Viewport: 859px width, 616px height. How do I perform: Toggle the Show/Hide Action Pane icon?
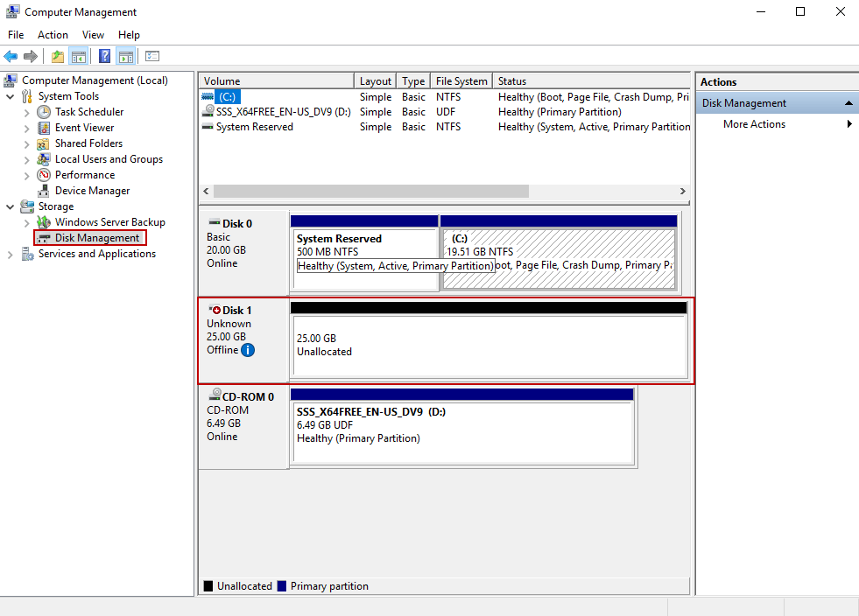[127, 55]
